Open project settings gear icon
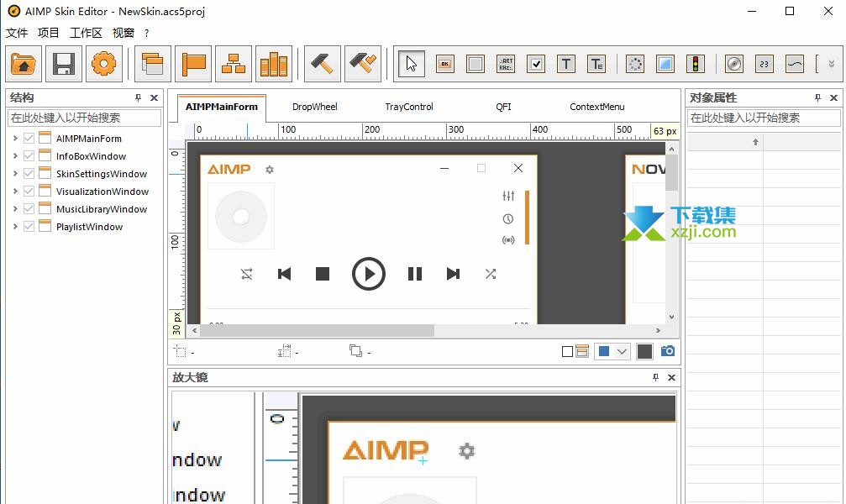 [x=103, y=64]
